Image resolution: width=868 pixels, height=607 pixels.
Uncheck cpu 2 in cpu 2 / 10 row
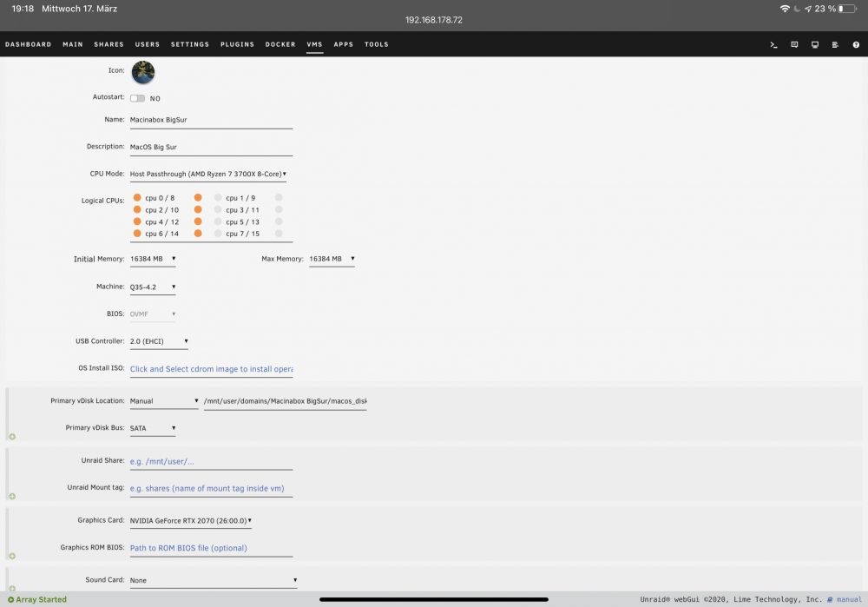(137, 209)
